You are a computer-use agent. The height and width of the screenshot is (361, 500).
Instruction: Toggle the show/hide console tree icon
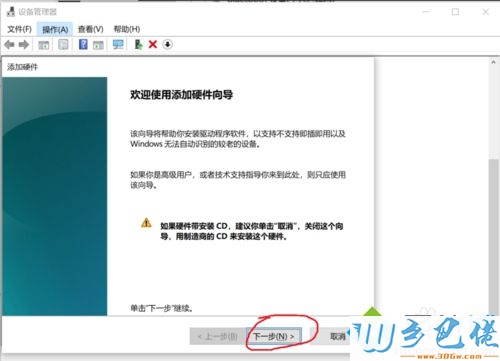(44, 45)
